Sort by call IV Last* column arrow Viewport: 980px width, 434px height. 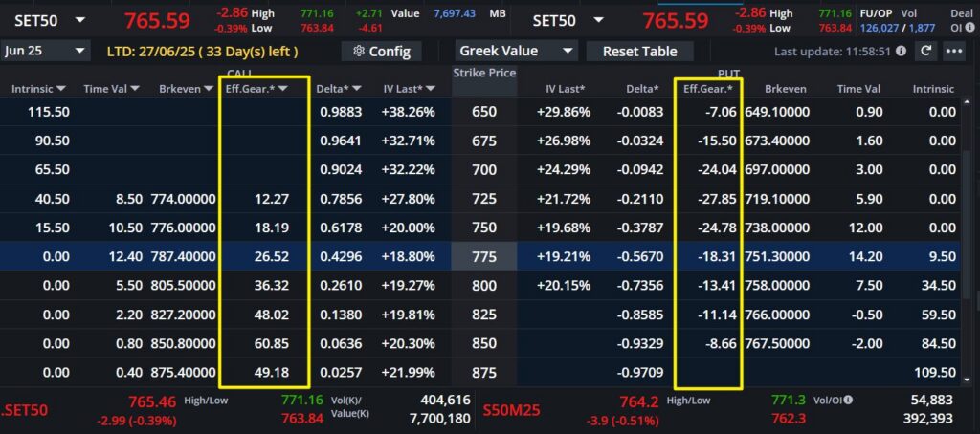click(x=432, y=89)
